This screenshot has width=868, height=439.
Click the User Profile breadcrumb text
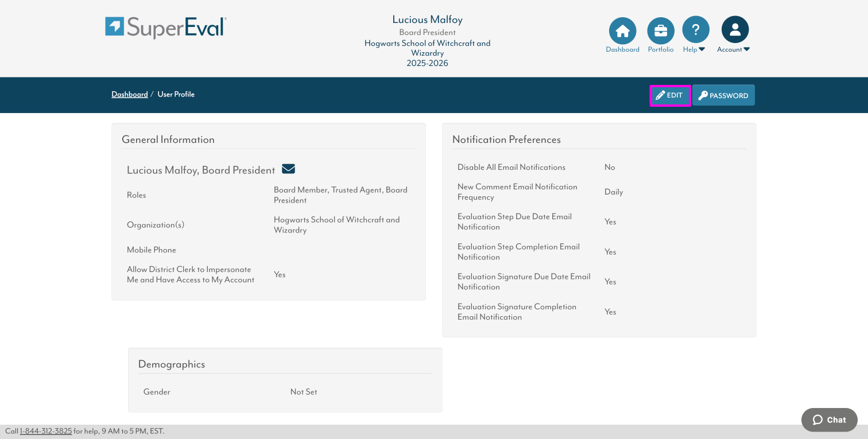[176, 94]
